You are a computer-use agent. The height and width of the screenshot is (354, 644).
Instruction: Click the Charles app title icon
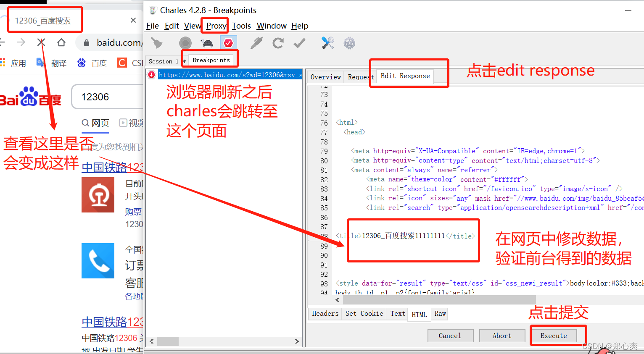click(x=153, y=10)
